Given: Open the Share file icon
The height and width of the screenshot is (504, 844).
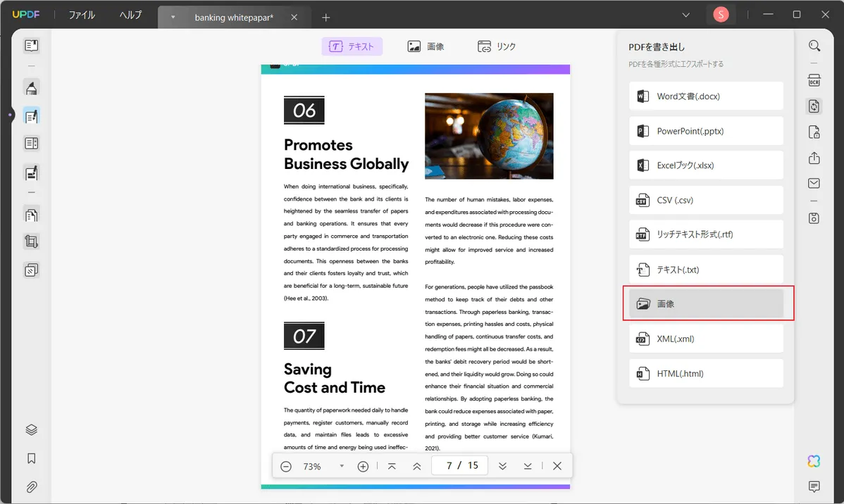Looking at the screenshot, I should (814, 158).
